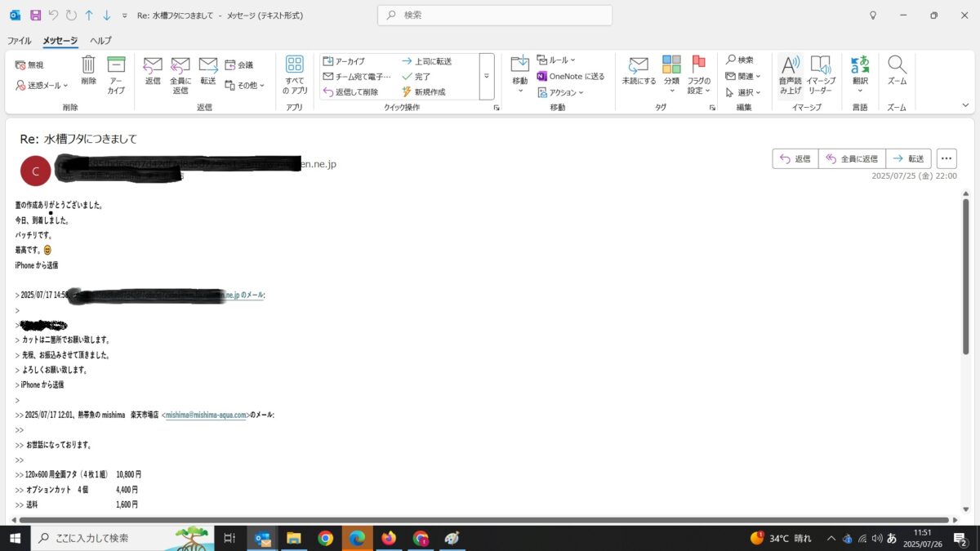Viewport: 980px width, 551px height.
Task: Click header 全員に返信 button
Action: tap(852, 159)
